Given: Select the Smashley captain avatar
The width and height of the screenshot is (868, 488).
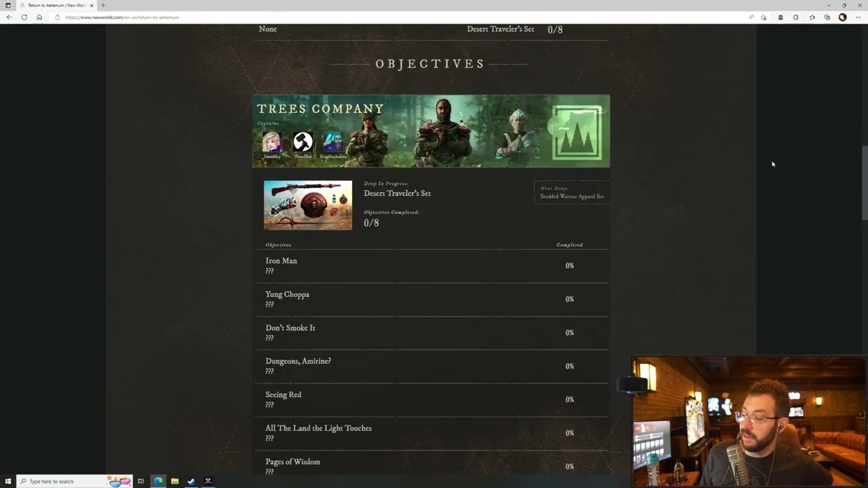Looking at the screenshot, I should [273, 142].
